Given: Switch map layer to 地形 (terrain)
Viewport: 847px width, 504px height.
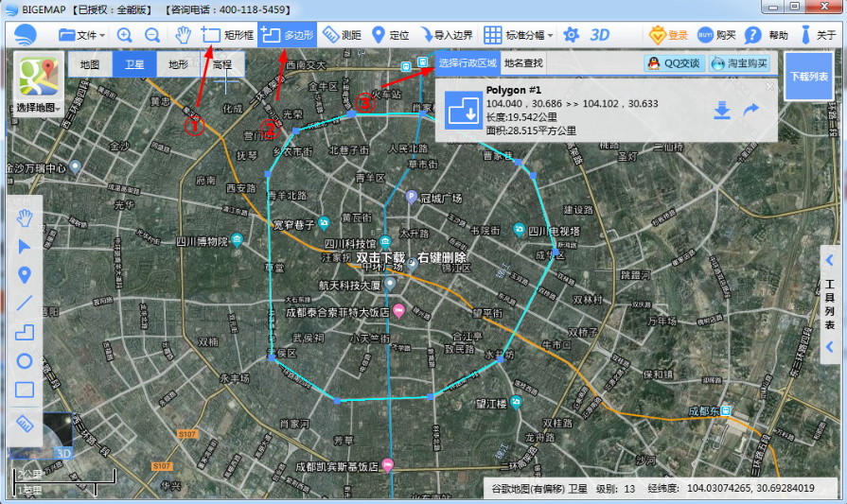Looking at the screenshot, I should [178, 65].
